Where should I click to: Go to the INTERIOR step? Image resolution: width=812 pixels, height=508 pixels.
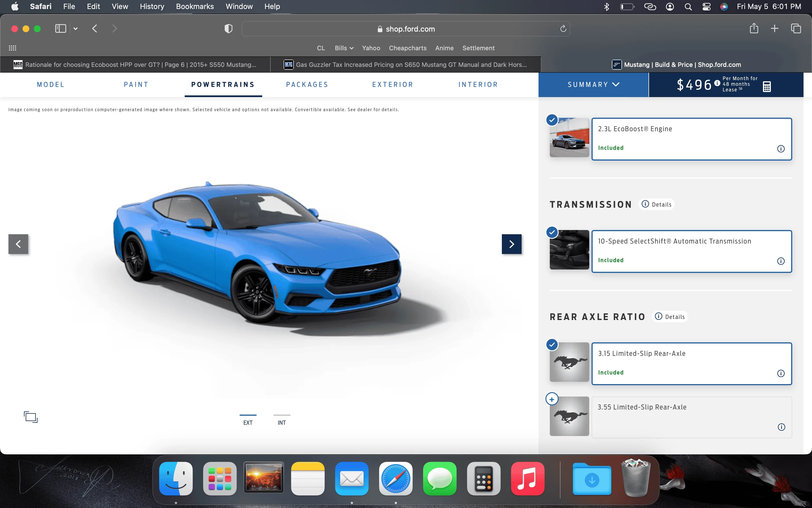pos(478,85)
